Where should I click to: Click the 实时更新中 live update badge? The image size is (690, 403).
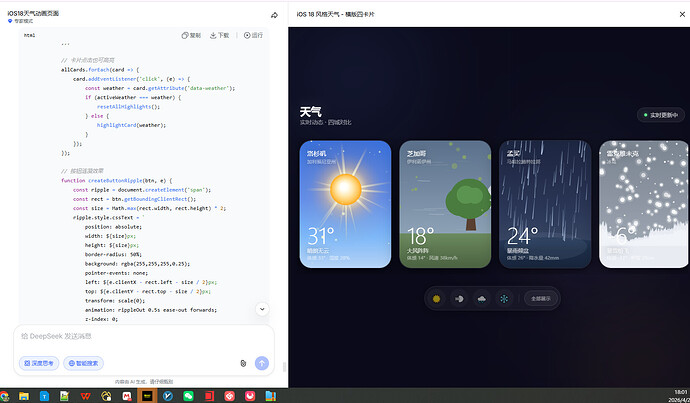(661, 115)
